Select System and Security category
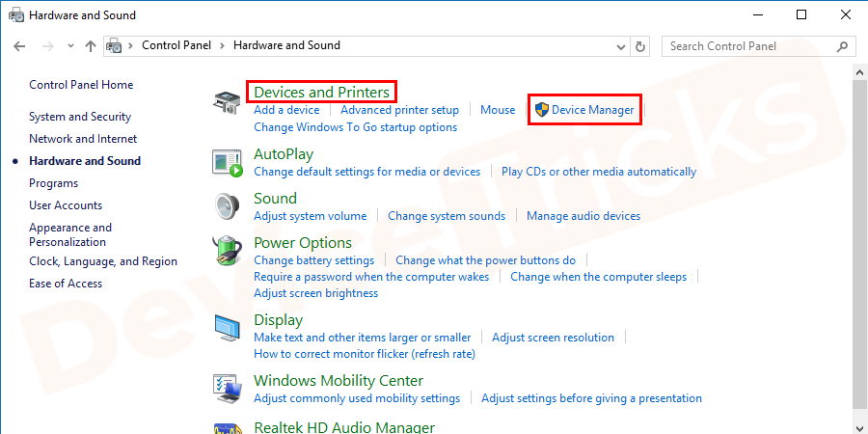Screen dimensions: 868x434 pos(80,117)
